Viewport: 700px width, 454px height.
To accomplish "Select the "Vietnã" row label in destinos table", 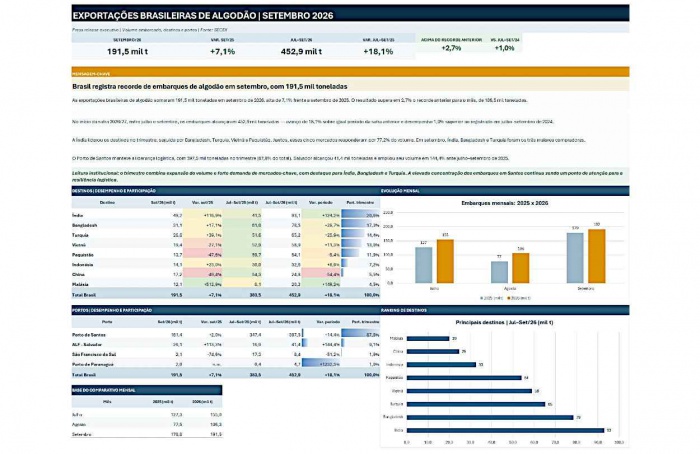I will [79, 245].
